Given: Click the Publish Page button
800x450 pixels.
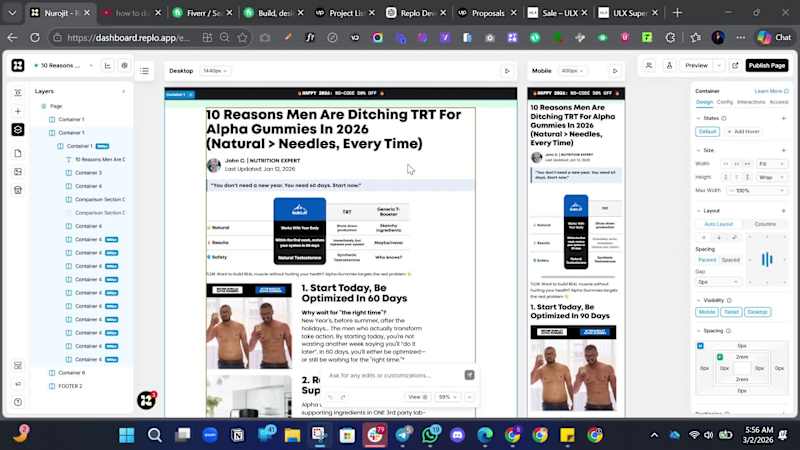Looking at the screenshot, I should coord(767,65).
